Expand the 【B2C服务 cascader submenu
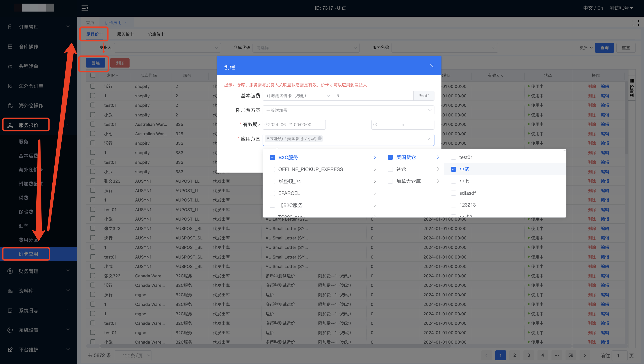 (375, 205)
